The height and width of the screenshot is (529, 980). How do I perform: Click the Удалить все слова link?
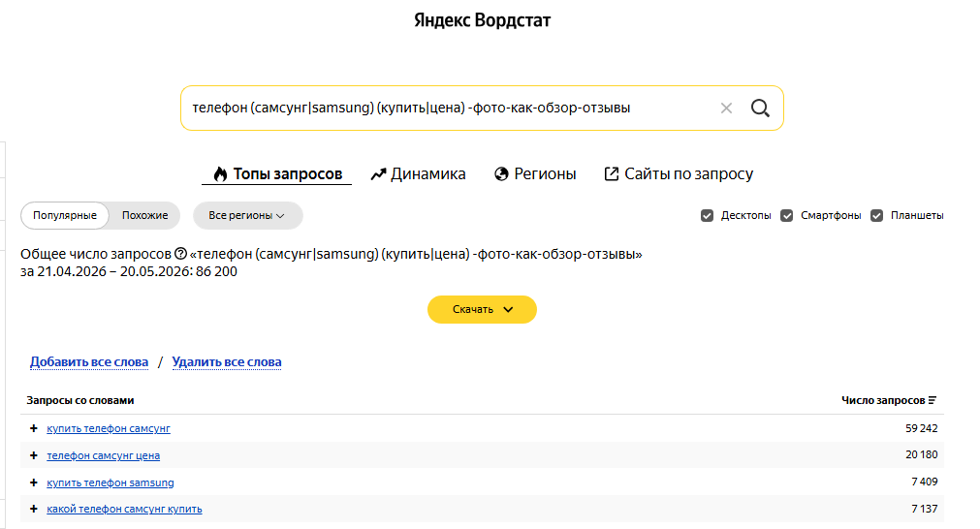click(226, 362)
